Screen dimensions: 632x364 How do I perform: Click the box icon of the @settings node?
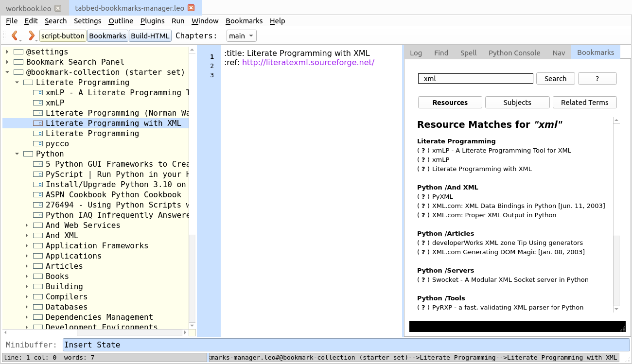18,52
